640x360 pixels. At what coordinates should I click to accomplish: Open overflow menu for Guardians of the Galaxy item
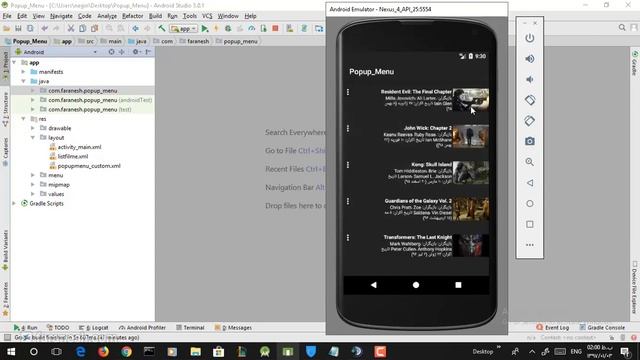[348, 201]
